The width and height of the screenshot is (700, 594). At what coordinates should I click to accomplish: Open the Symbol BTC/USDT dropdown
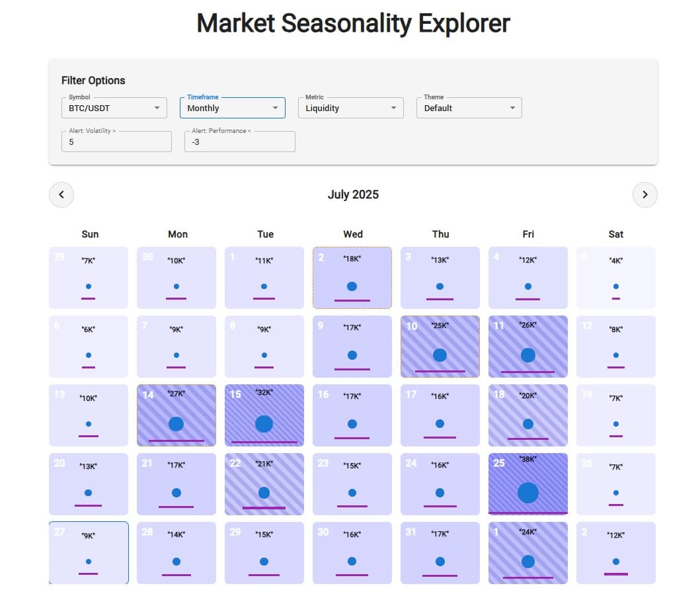[114, 108]
